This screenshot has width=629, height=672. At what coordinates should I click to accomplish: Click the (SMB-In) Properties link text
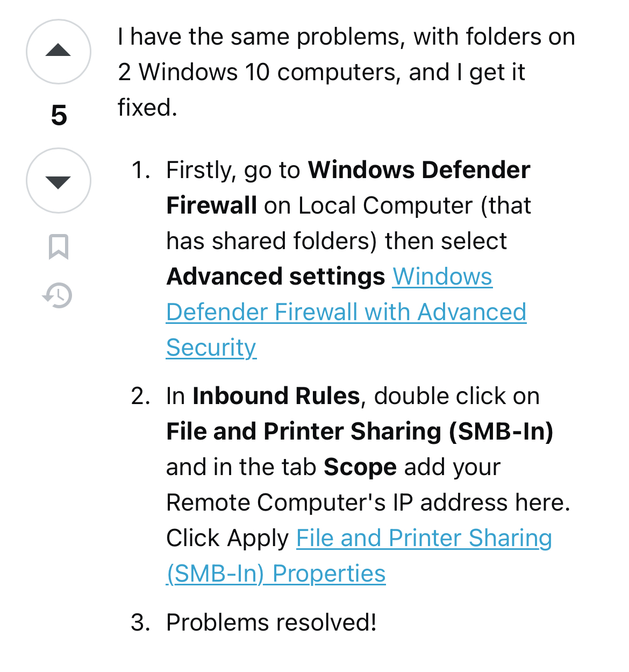276,574
